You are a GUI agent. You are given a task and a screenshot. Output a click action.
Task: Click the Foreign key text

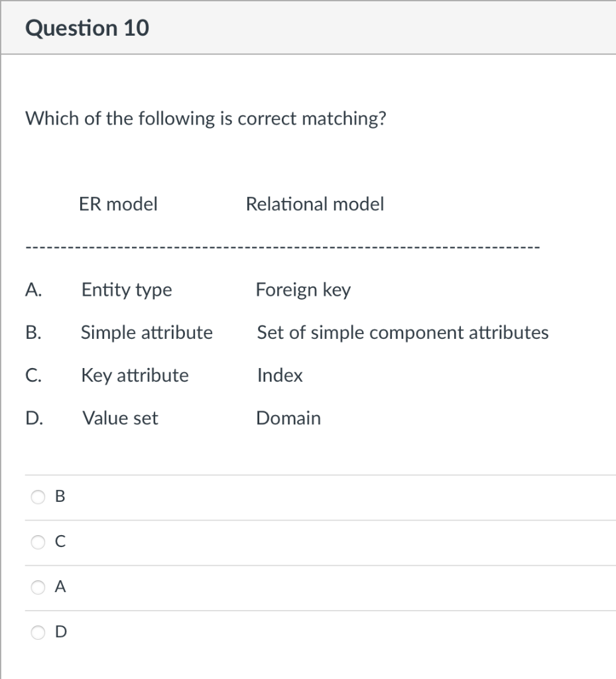[x=303, y=290]
